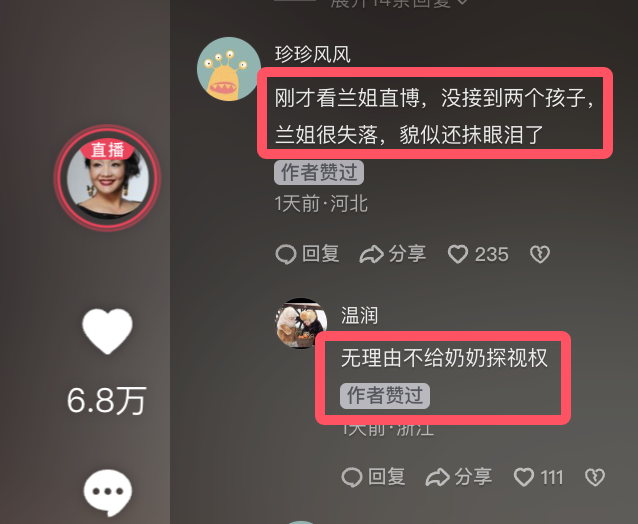Select the comment text about 兰姐直播

(435, 116)
